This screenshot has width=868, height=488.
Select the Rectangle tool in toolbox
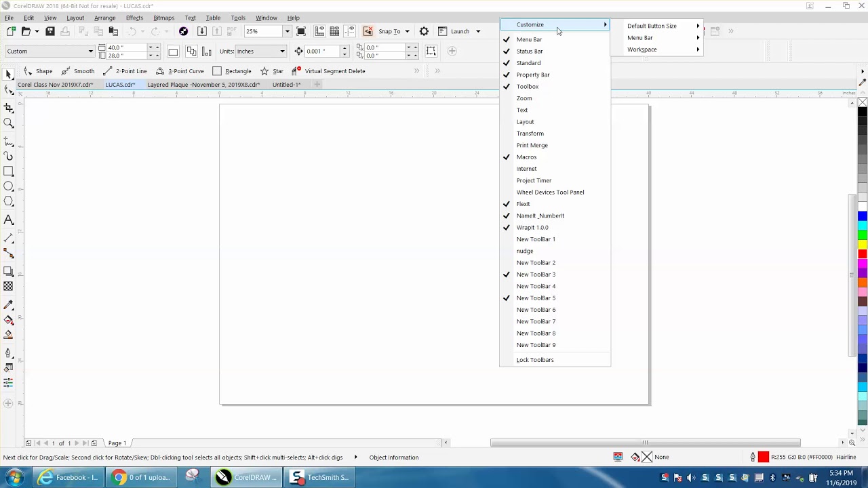8,171
